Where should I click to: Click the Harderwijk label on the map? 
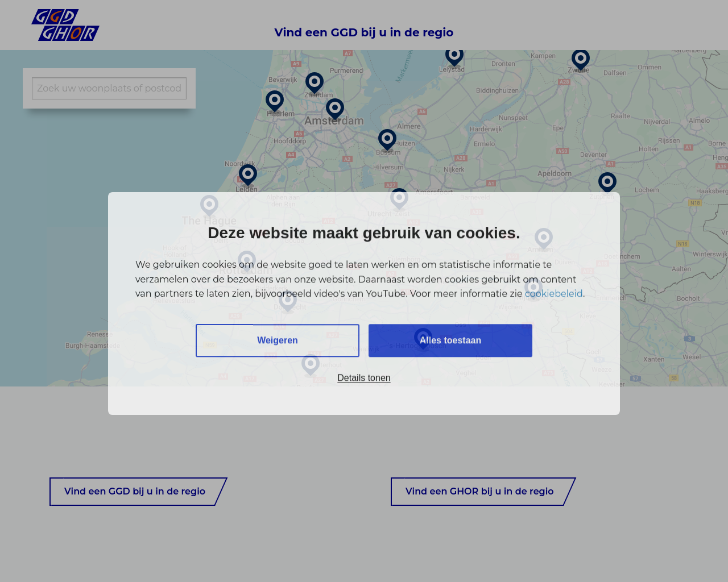coord(486,129)
